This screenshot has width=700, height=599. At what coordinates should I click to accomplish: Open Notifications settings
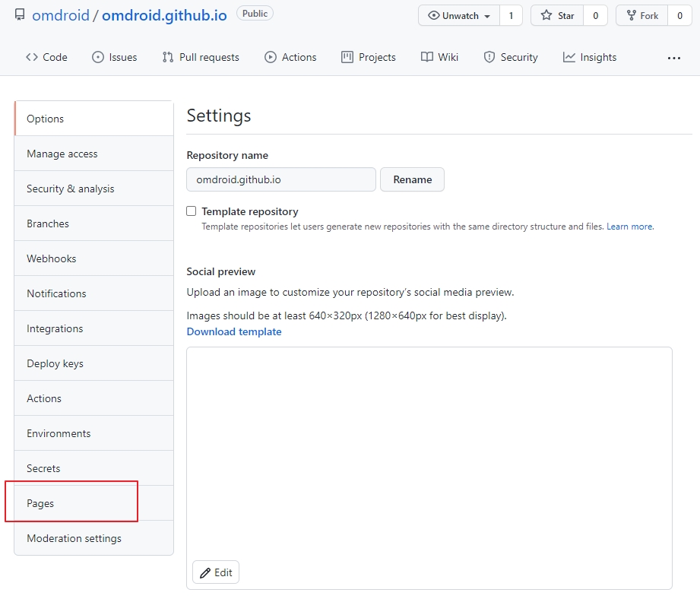click(x=93, y=293)
